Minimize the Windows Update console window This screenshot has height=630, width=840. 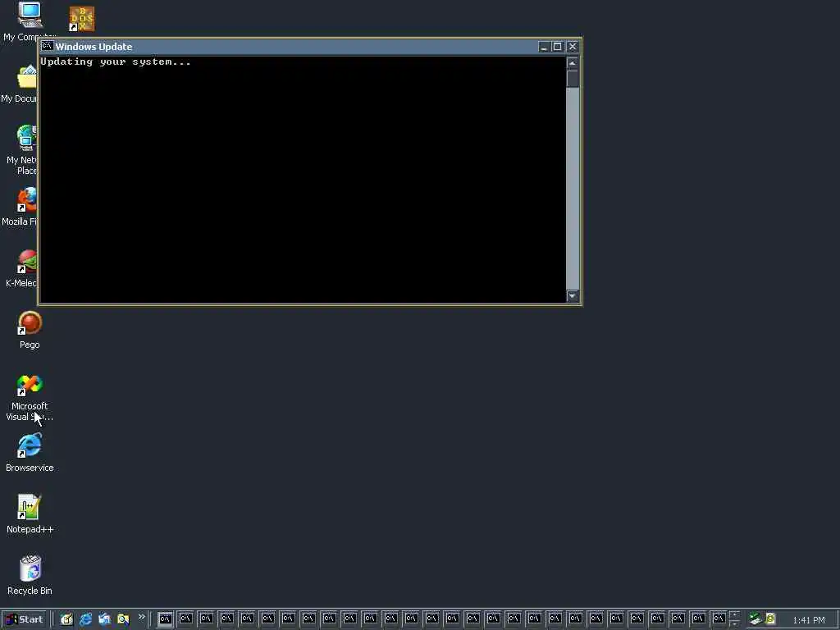click(x=544, y=47)
